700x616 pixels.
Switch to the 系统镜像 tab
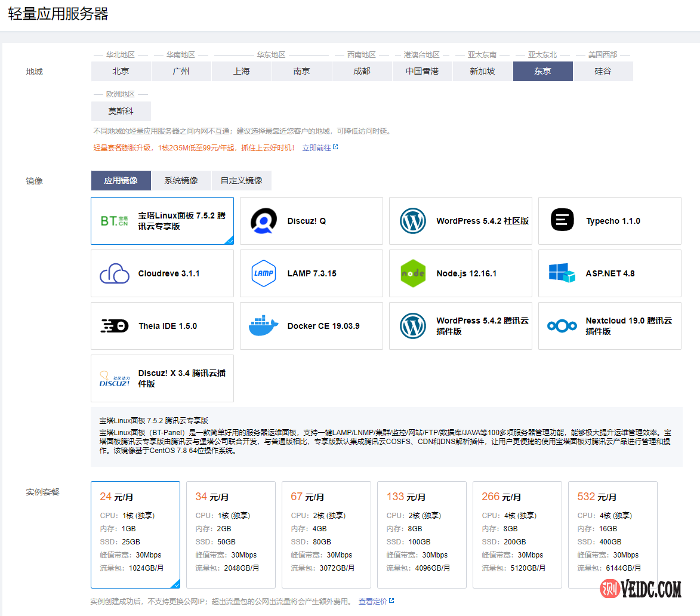(x=181, y=180)
